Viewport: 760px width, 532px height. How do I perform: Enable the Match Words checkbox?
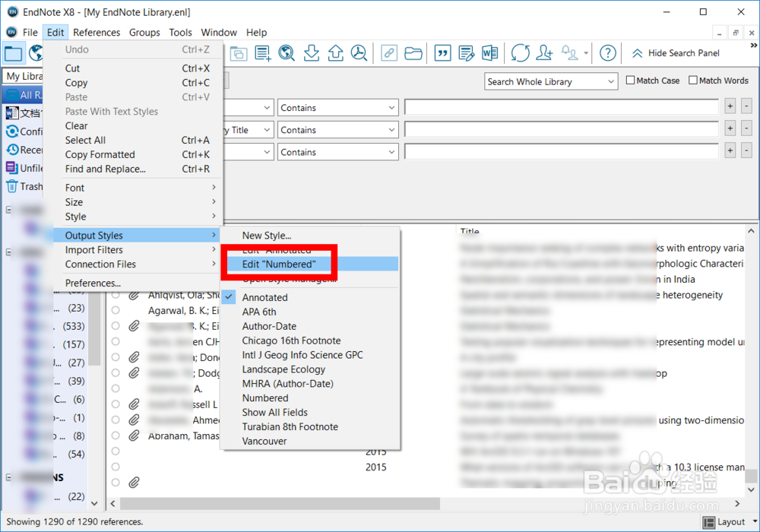pos(693,81)
